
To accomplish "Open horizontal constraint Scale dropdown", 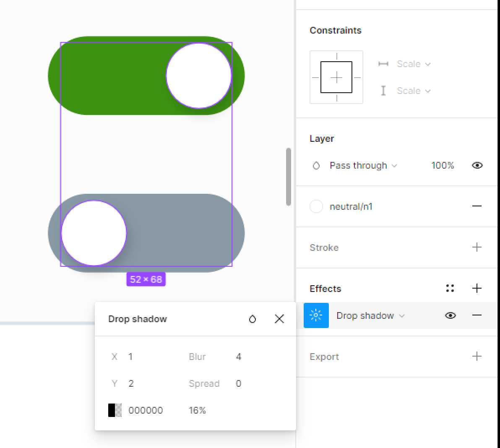I will click(x=414, y=64).
